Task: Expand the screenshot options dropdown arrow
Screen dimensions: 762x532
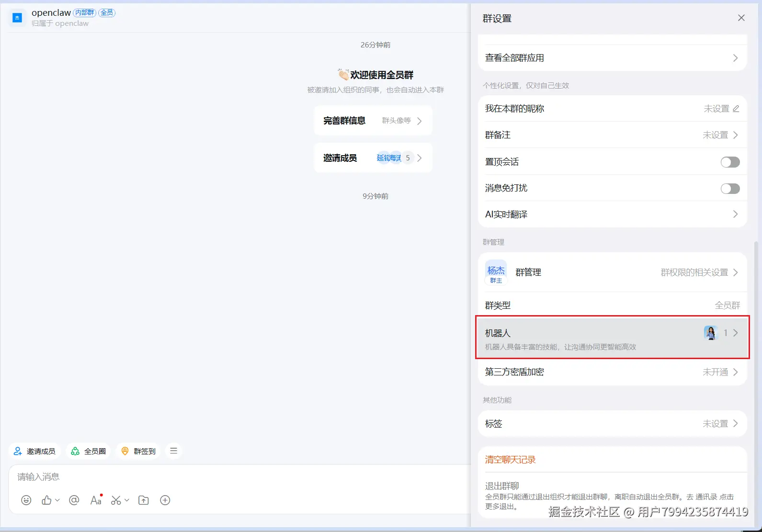Action: tap(127, 500)
